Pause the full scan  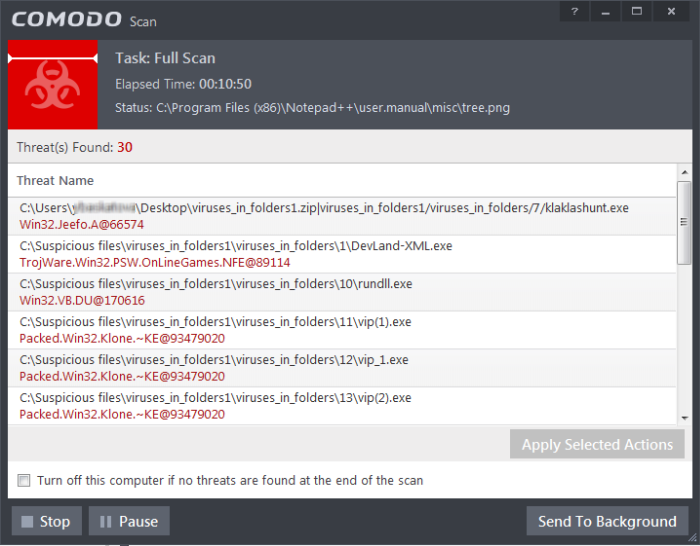coord(129,521)
